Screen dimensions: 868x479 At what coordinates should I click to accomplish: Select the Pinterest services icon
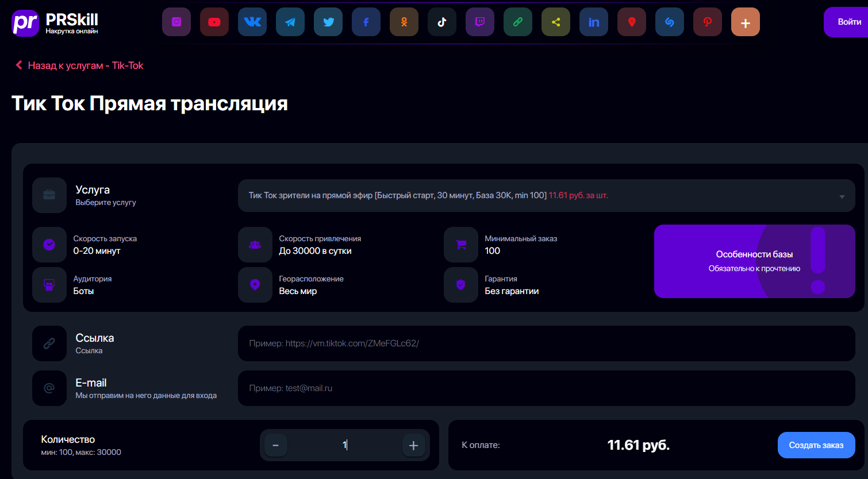coord(708,22)
